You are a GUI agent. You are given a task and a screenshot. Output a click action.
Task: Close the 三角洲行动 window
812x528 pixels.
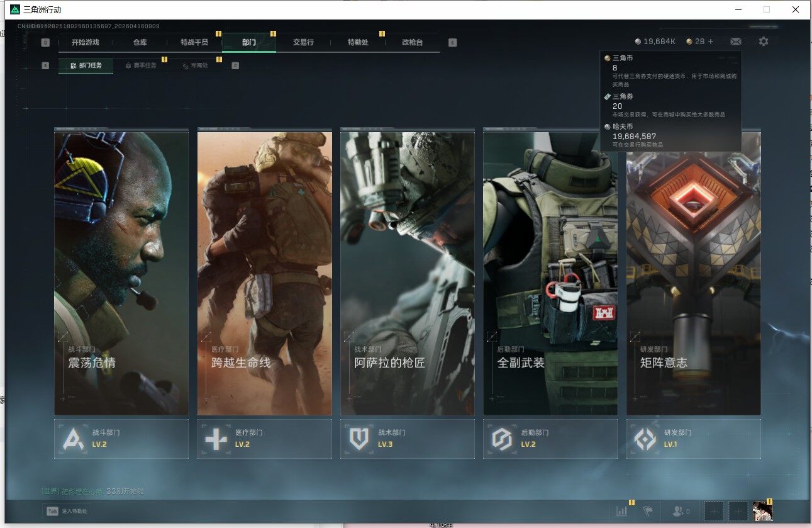pos(796,9)
